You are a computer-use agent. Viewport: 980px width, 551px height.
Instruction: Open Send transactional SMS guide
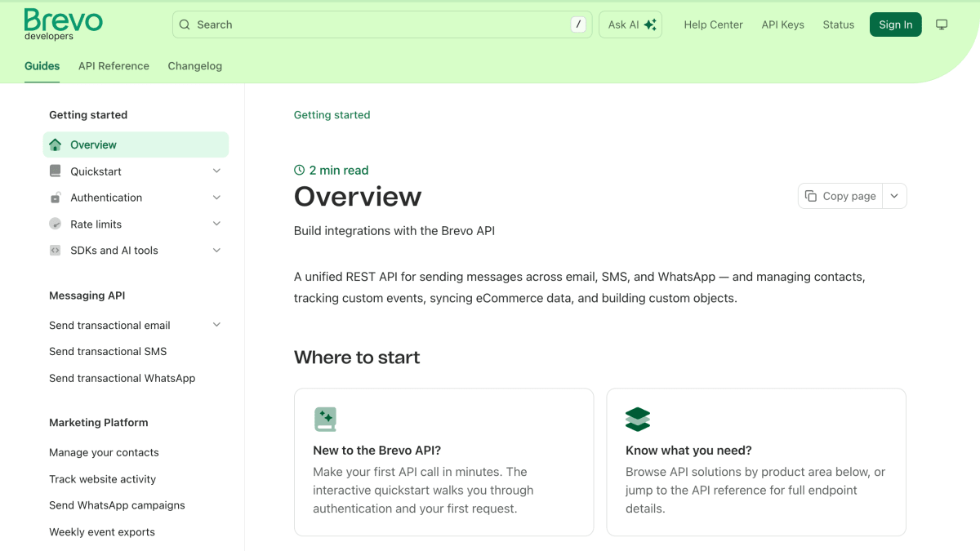[x=108, y=351]
